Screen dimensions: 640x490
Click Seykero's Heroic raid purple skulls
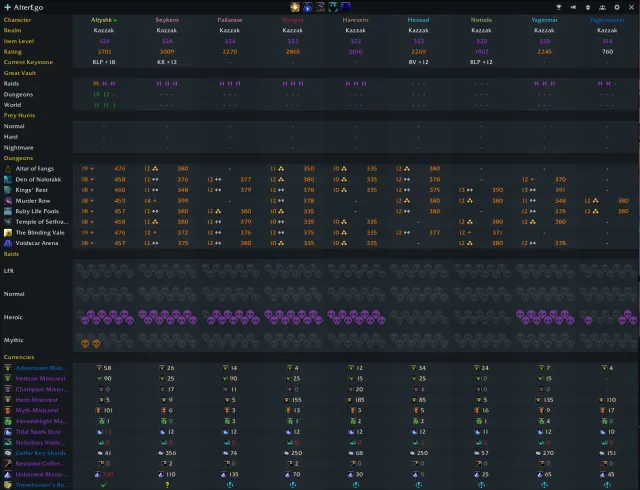click(168, 317)
